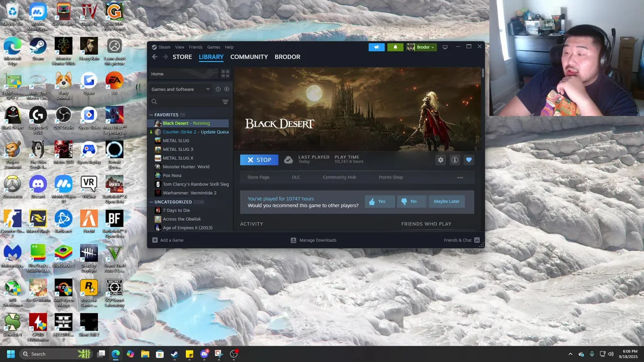This screenshot has height=362, width=644.
Task: Open Black Desert Store Page link
Action: 258,177
